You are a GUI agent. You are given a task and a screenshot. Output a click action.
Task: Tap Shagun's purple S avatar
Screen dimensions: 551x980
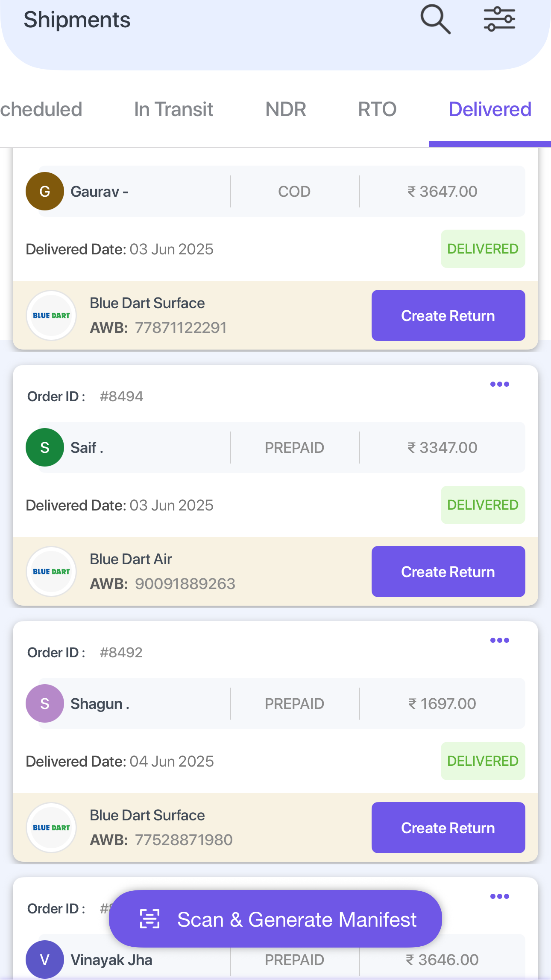pyautogui.click(x=45, y=703)
